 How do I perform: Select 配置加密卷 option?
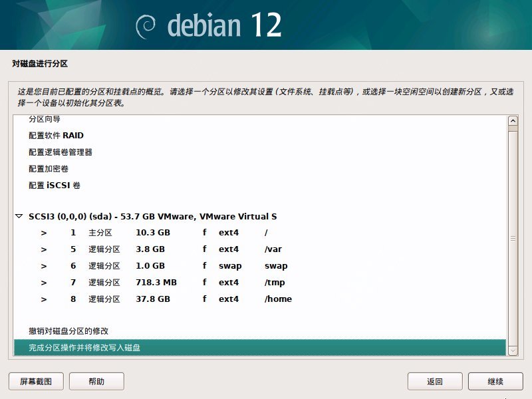pyautogui.click(x=49, y=169)
